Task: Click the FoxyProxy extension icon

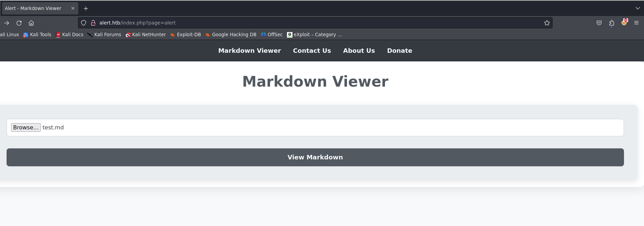Action: tap(624, 22)
